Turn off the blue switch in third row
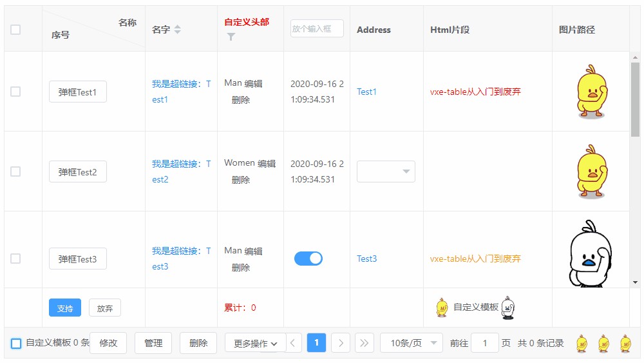Image resolution: width=644 pixels, height=363 pixels. [308, 259]
